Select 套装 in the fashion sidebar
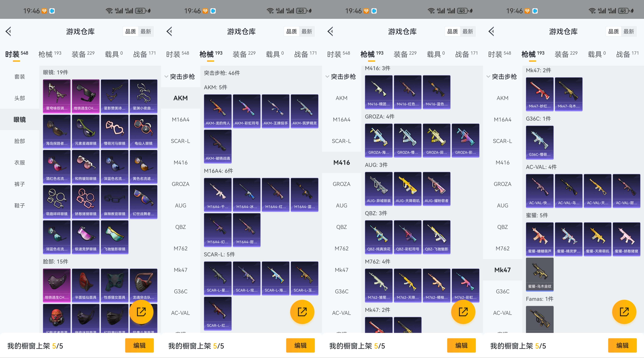Screen dimensions: 644x358 (19, 76)
